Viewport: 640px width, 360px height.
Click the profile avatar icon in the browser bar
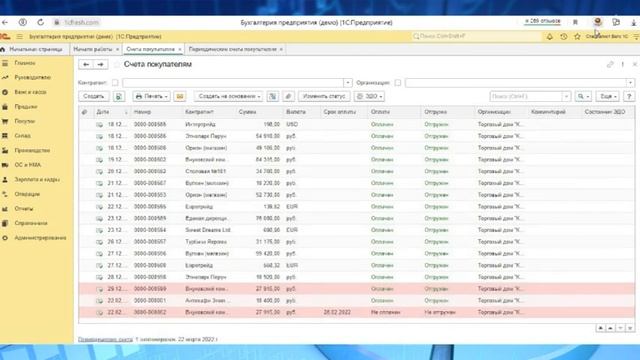pos(598,22)
